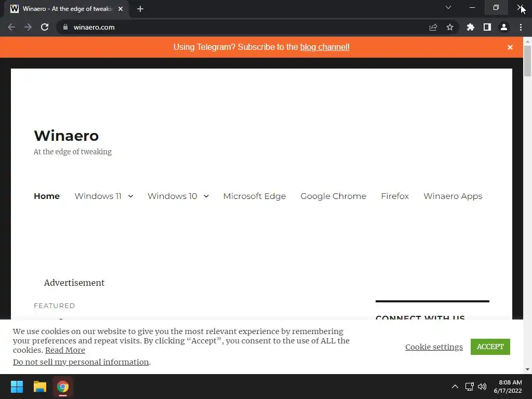
Task: Click the 'Advertisement' text
Action: pos(74,283)
